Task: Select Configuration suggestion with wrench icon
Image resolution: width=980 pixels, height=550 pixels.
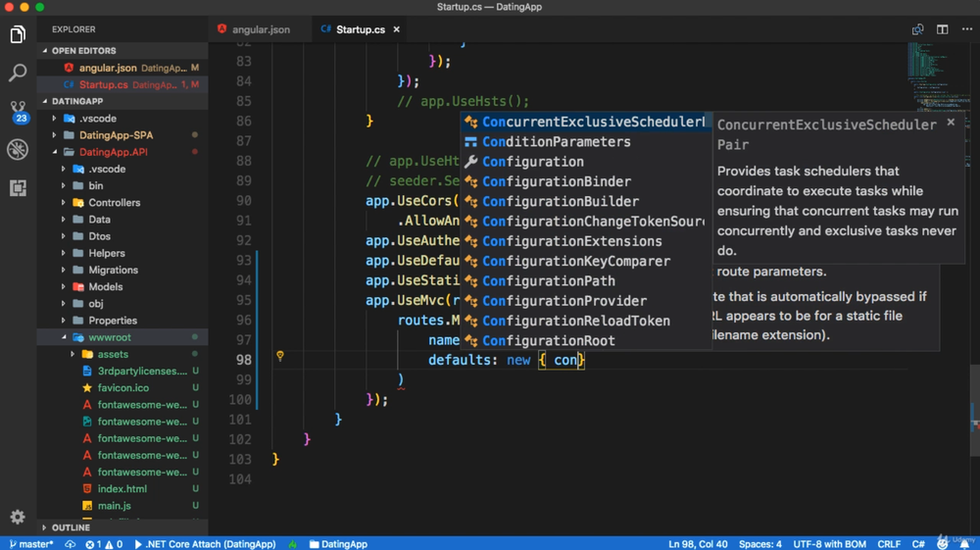Action: coord(586,162)
